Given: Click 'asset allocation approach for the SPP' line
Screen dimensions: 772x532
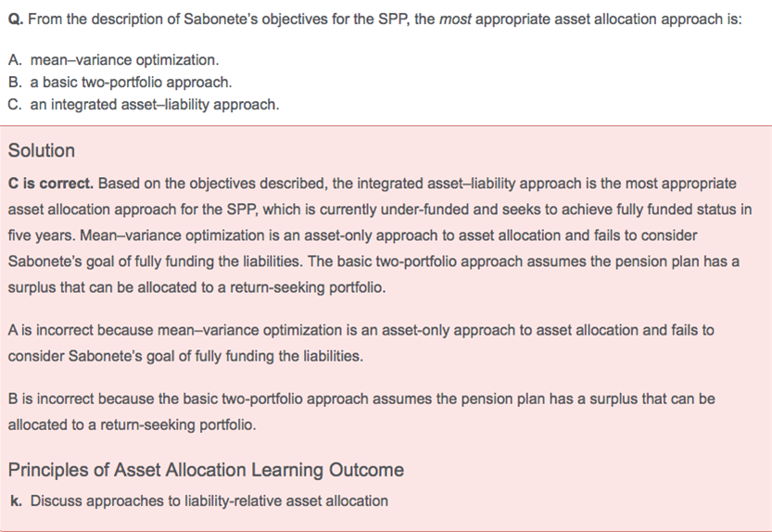Looking at the screenshot, I should [380, 209].
